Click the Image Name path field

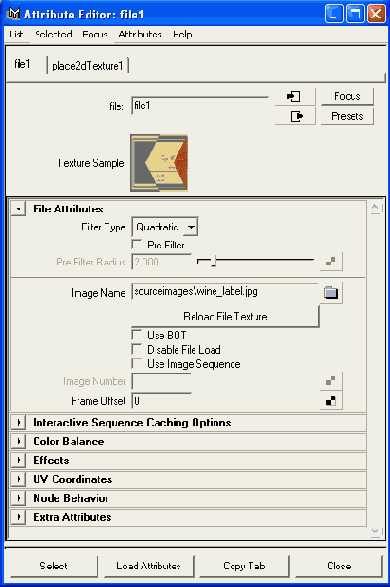(225, 292)
